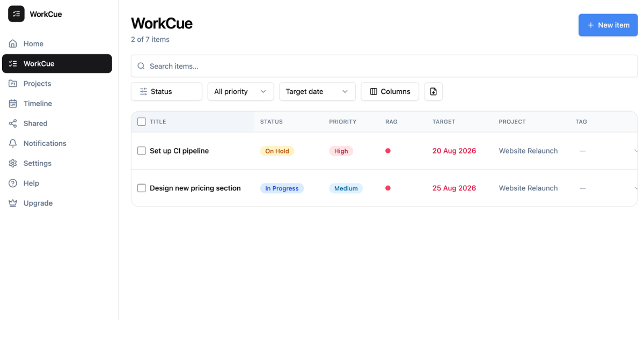
Task: Go to Timeline calendar icon
Action: (13, 104)
